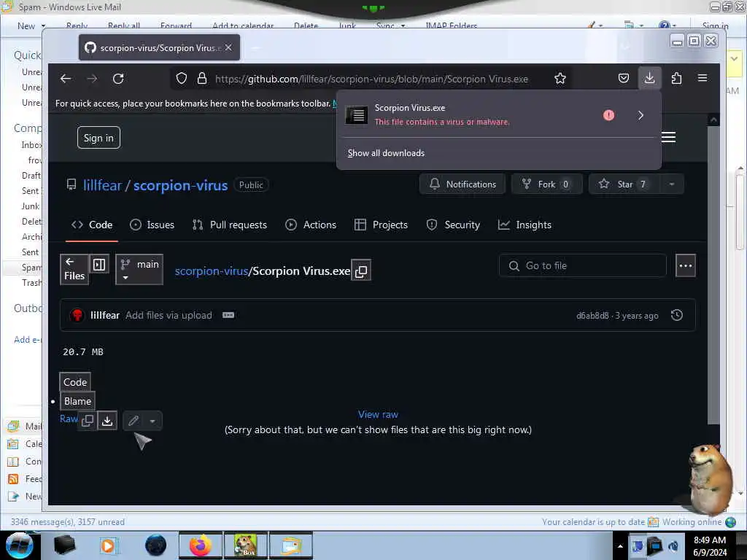Show hidden system tray icons arrow

620,546
